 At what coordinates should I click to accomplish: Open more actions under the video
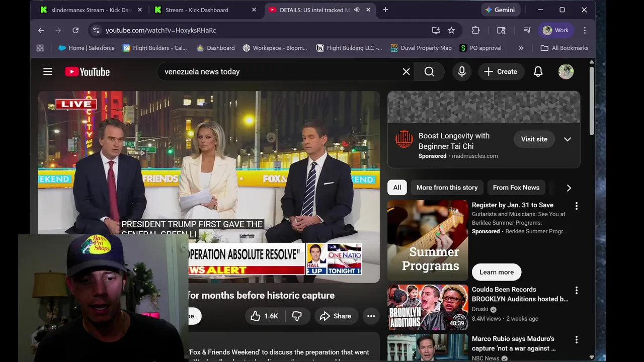[371, 316]
